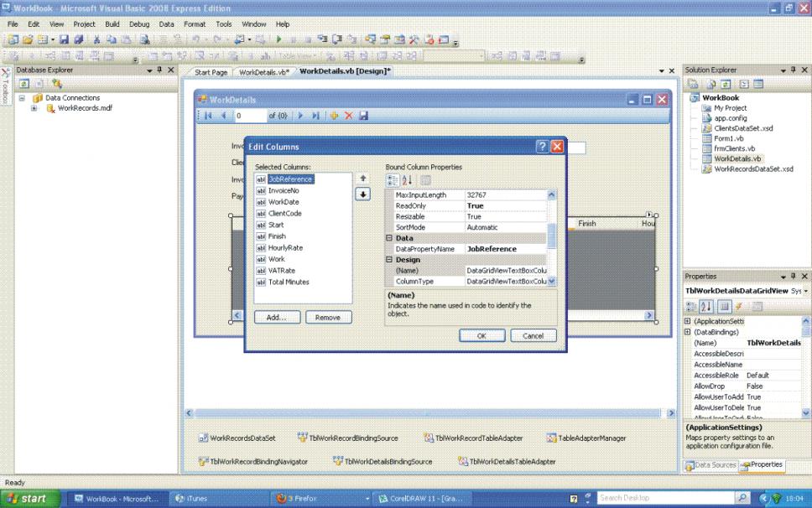Click the DataPropertyName value JobReference
The height and width of the screenshot is (508, 812).
[506, 249]
